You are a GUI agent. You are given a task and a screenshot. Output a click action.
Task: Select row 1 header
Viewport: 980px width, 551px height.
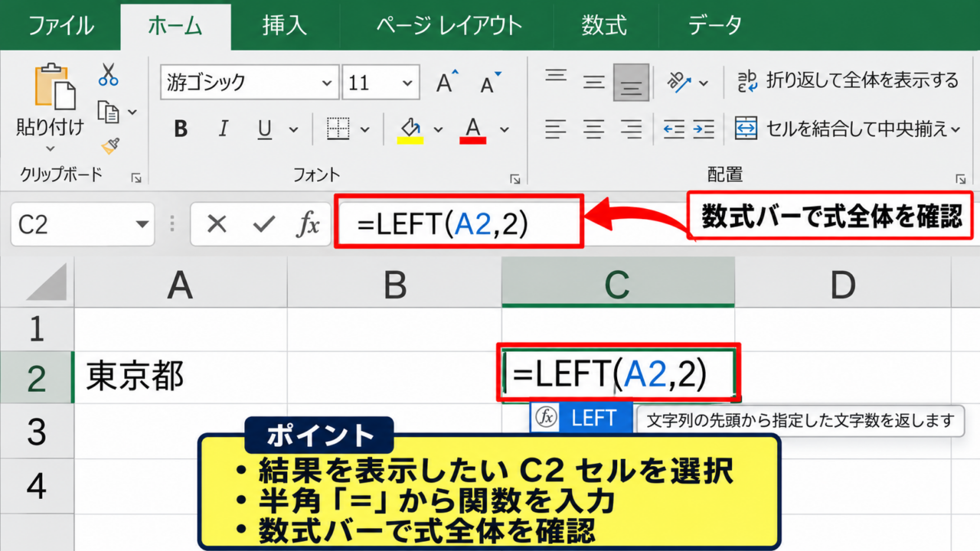pyautogui.click(x=37, y=328)
